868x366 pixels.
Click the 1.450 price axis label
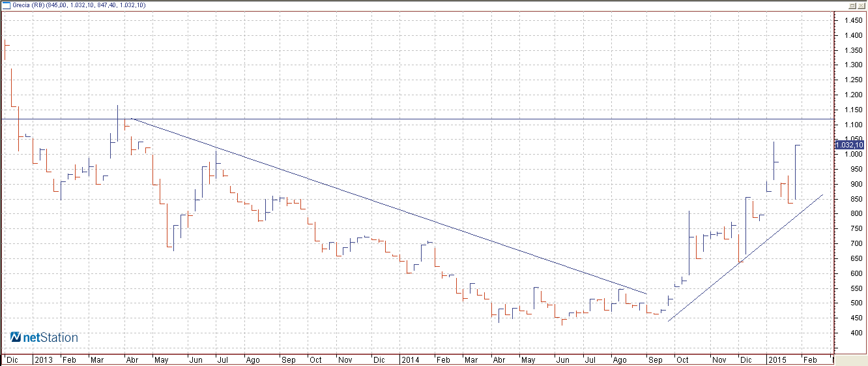click(x=854, y=20)
